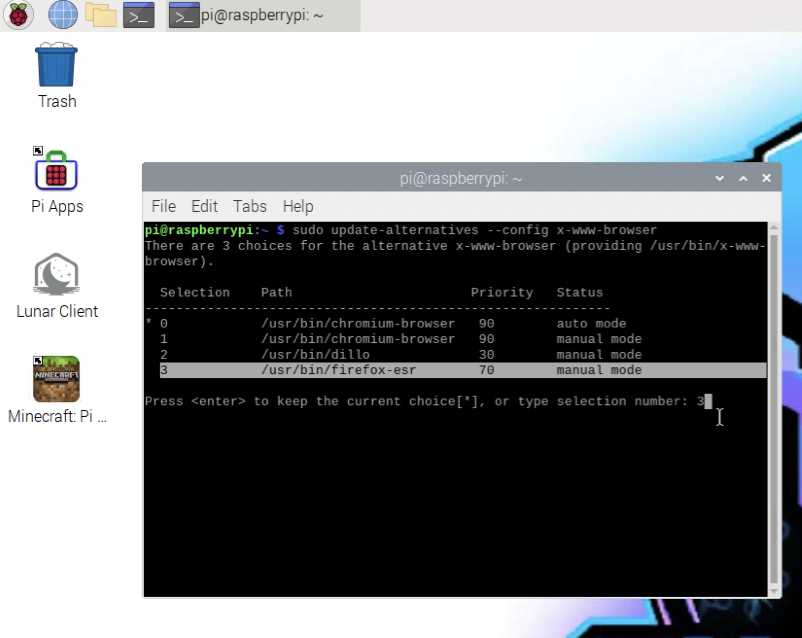Click priority value 70

coord(486,370)
